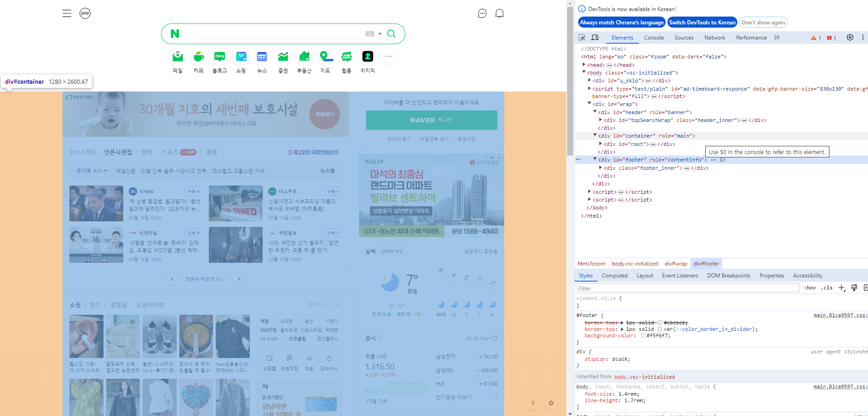
Task: Click the 후원하기 donation button on banner
Action: (325, 114)
